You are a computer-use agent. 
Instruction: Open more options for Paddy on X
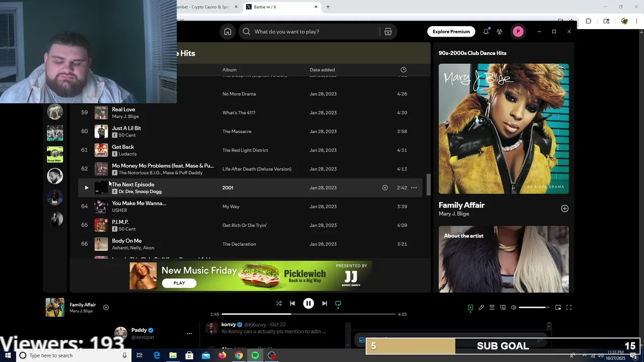(190, 333)
